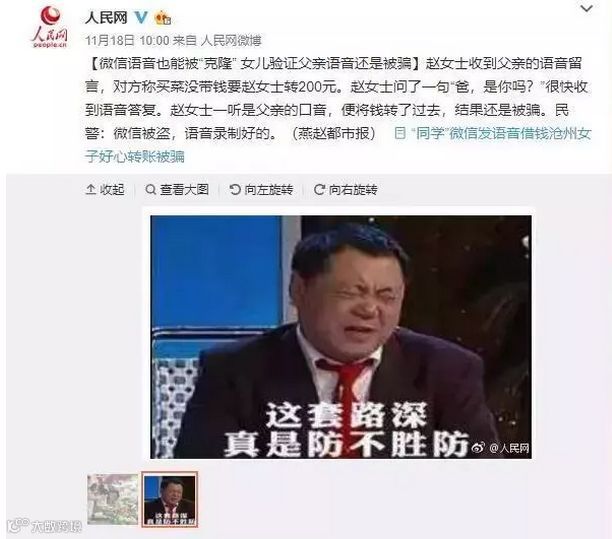Open the 人民网 avatar logo
Viewport: 612px width, 539px height.
click(50, 27)
